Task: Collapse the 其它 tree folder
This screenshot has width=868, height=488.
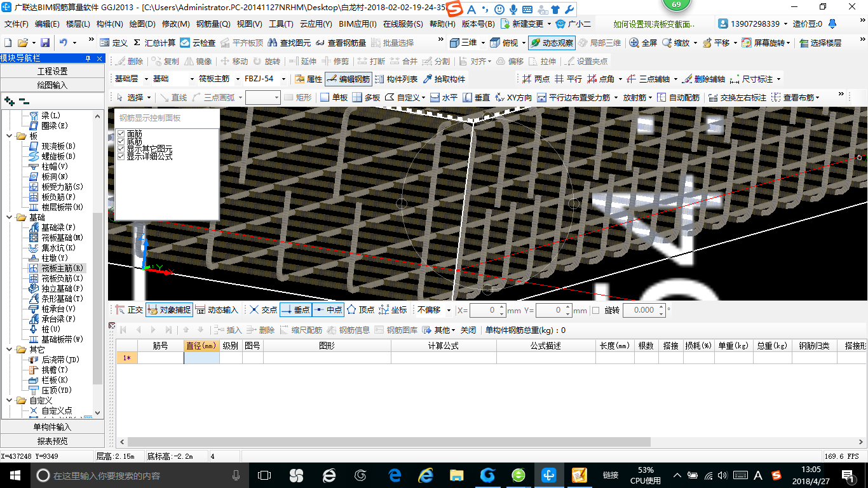Action: 10,349
